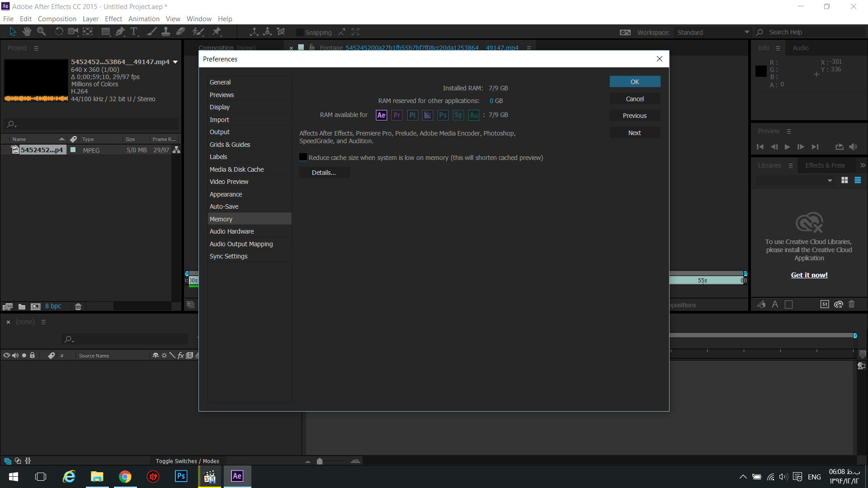Select the Brush tool
The width and height of the screenshot is (868, 488).
(x=152, y=32)
